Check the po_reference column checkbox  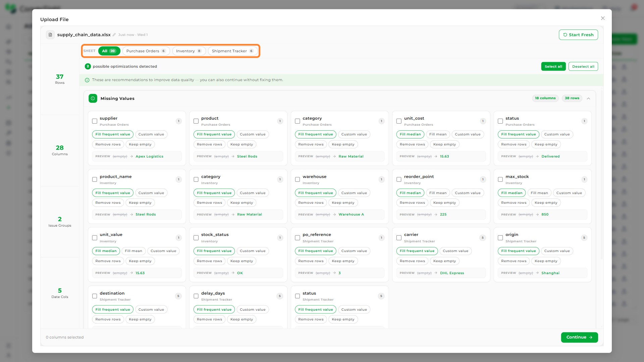298,238
